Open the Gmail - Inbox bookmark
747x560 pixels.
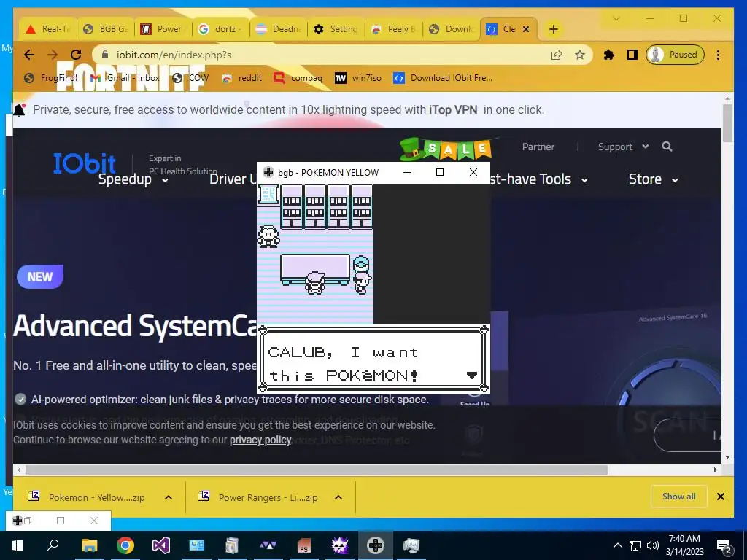(125, 77)
